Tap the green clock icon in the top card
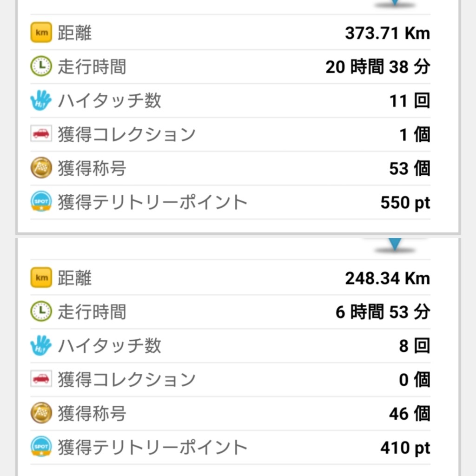The width and height of the screenshot is (476, 476). click(x=41, y=66)
